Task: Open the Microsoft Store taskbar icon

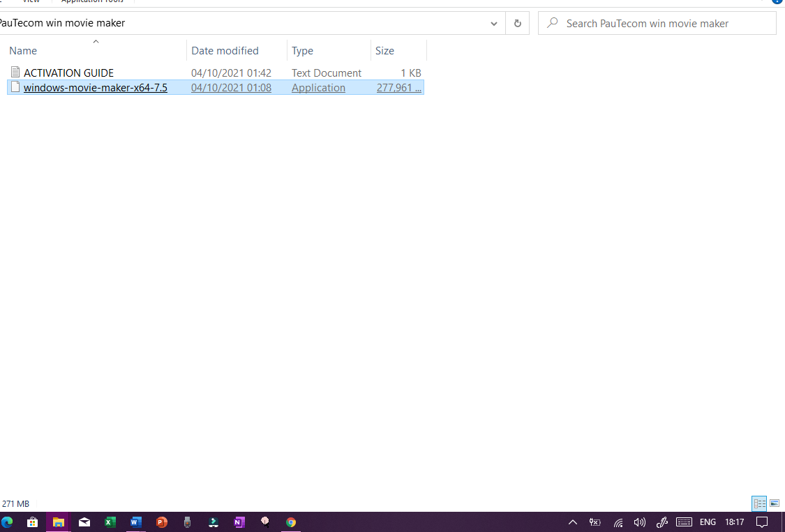Action: click(32, 522)
